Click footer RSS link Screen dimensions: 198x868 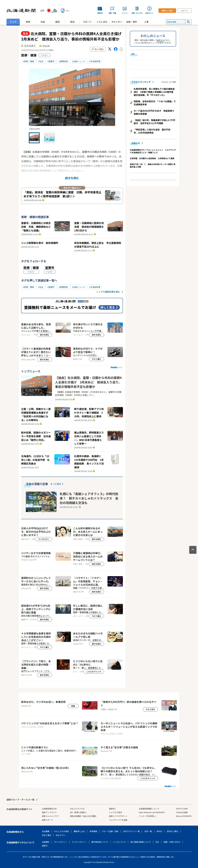tap(157, 842)
